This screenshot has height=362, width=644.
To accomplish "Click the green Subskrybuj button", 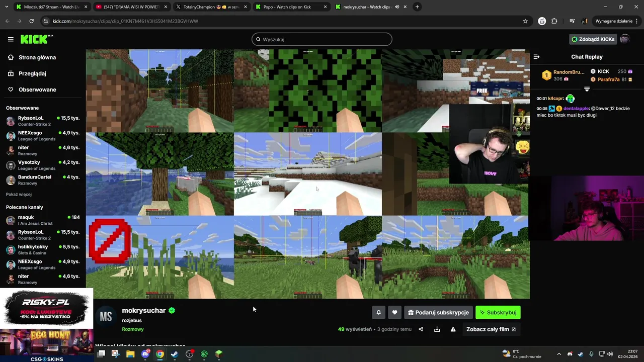I will 498,313.
